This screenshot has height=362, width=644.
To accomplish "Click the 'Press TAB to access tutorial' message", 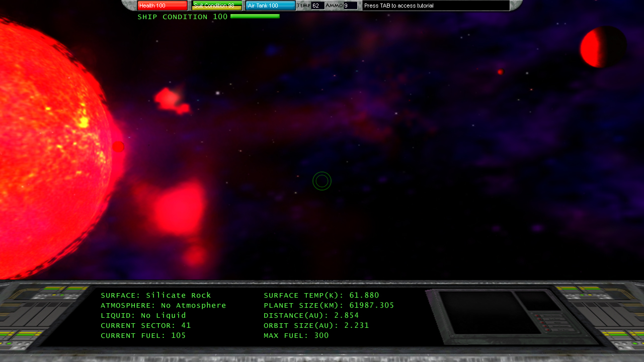I will coord(436,6).
